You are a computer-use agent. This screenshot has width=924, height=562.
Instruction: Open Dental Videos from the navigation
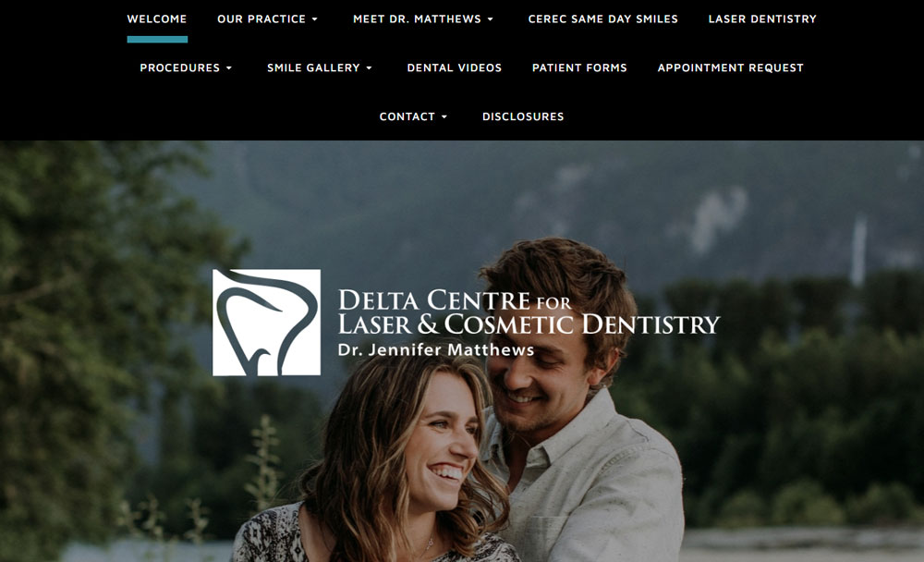point(455,67)
